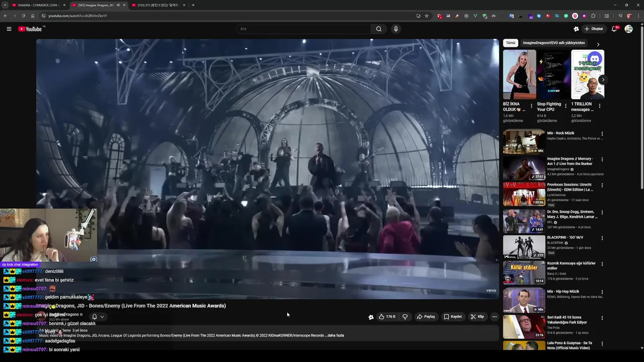
Task: Dislike the video with thumbs down
Action: coord(405,317)
